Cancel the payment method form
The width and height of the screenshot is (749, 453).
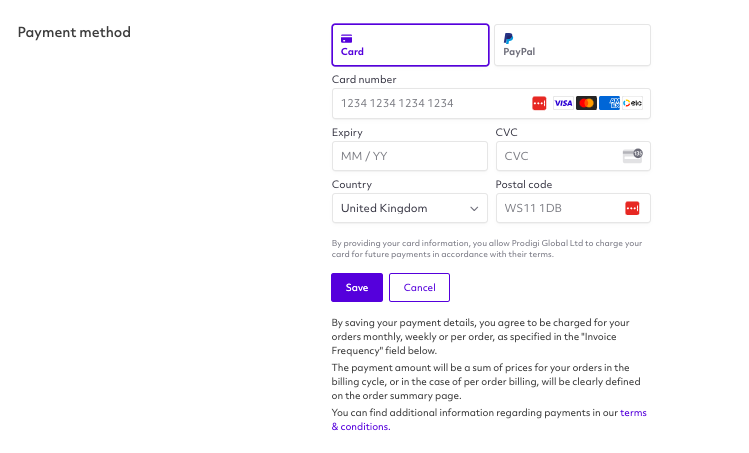tap(419, 288)
